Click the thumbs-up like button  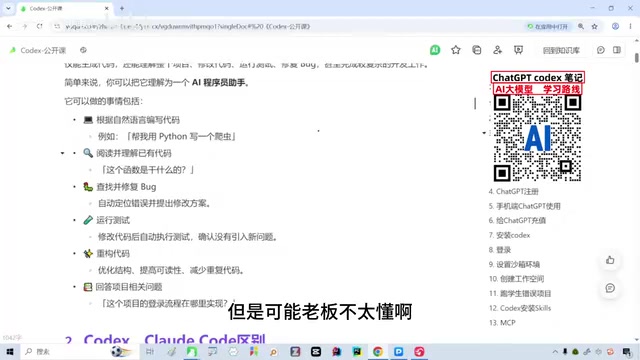tap(610, 260)
